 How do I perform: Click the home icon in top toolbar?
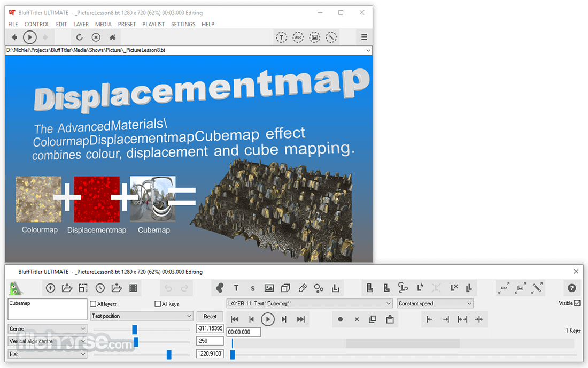point(112,37)
